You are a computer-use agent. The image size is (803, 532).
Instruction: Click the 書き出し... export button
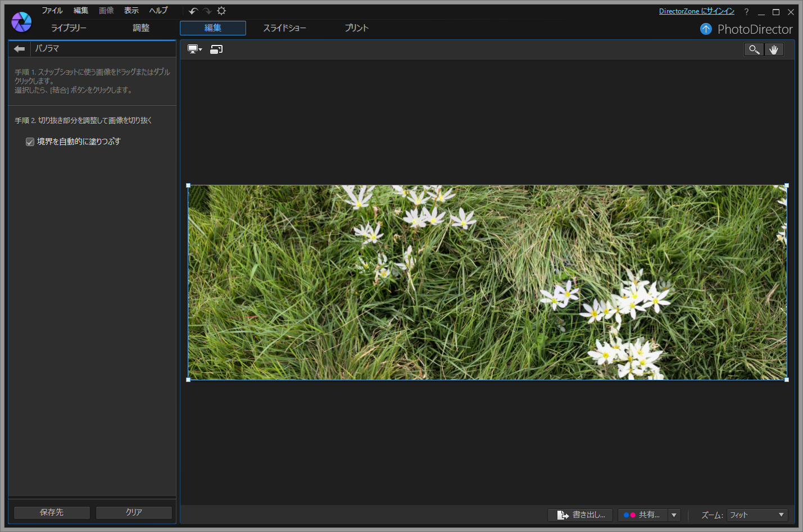(x=580, y=515)
